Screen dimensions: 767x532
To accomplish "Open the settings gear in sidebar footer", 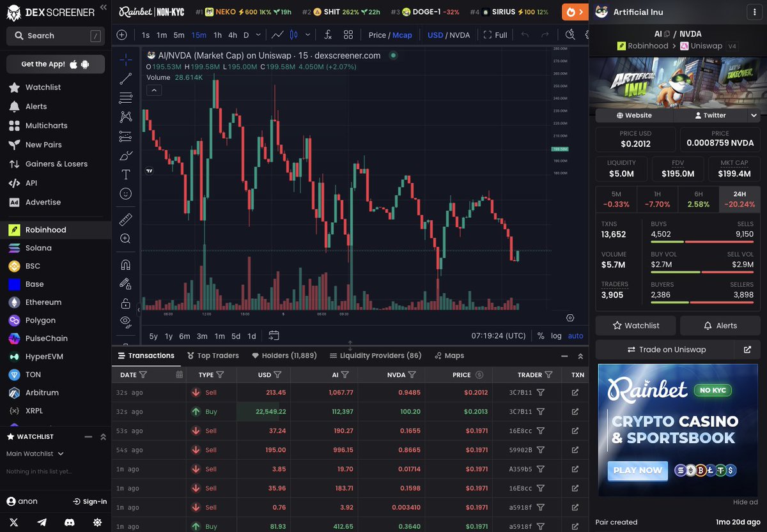I will click(x=97, y=522).
